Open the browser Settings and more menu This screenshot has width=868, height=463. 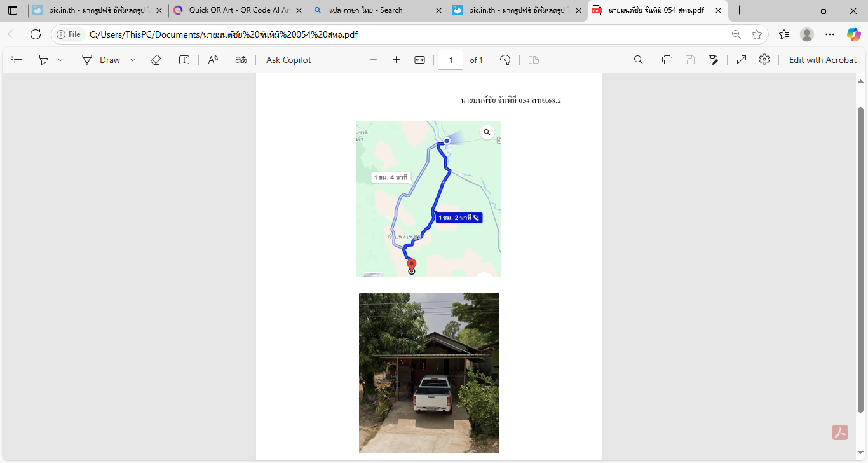[x=830, y=34]
